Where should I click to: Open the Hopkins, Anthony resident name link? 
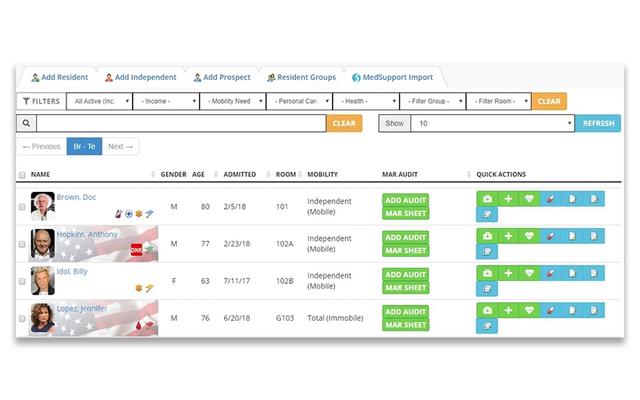tap(87, 234)
